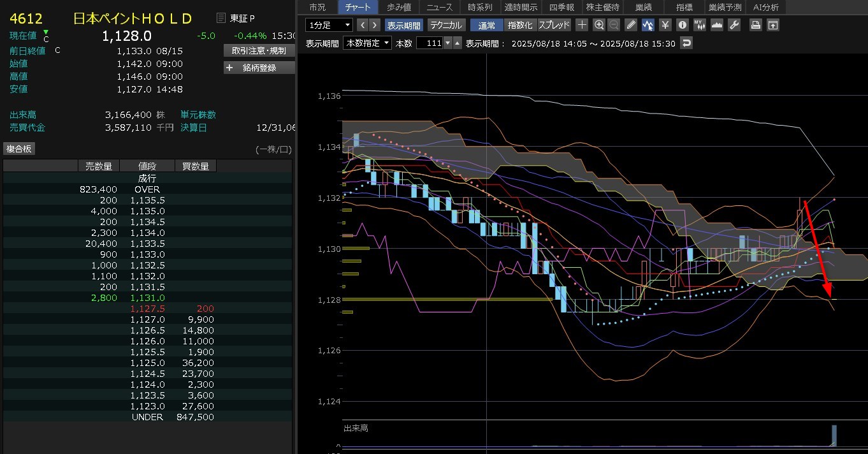Open the 業績 tab
This screenshot has height=454, width=868.
coord(642,7)
